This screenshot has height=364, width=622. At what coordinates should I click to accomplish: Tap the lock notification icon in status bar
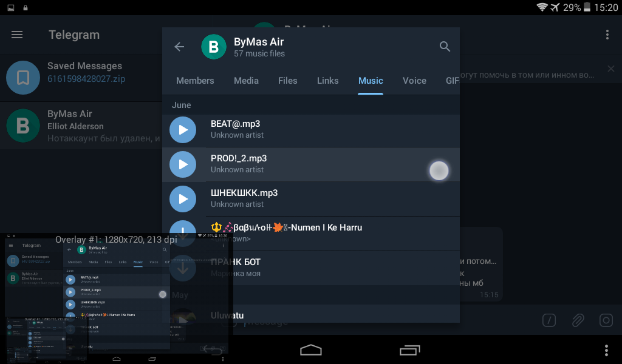[x=26, y=7]
